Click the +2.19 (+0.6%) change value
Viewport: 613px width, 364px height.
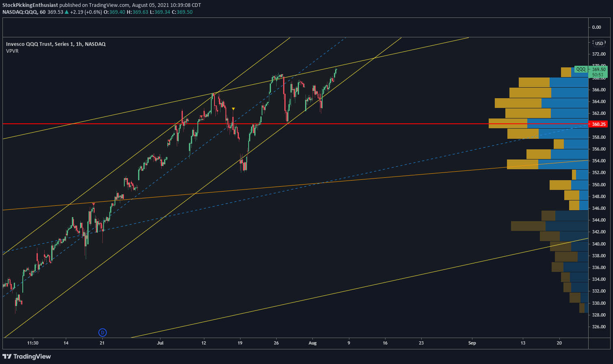coord(86,12)
